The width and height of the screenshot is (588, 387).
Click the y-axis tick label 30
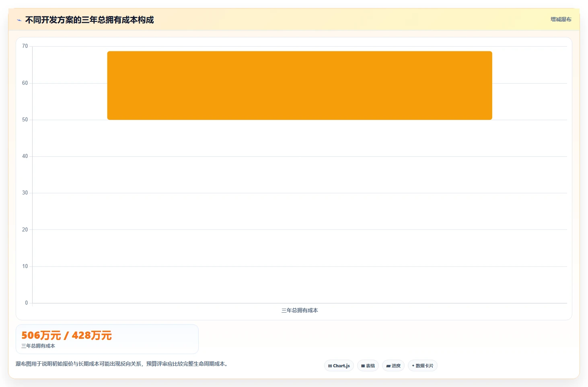coord(25,193)
